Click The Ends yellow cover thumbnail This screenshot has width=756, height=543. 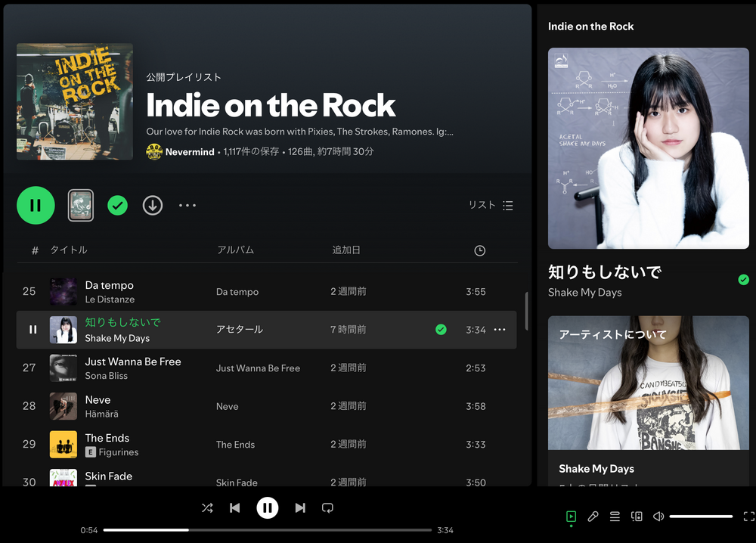[64, 445]
